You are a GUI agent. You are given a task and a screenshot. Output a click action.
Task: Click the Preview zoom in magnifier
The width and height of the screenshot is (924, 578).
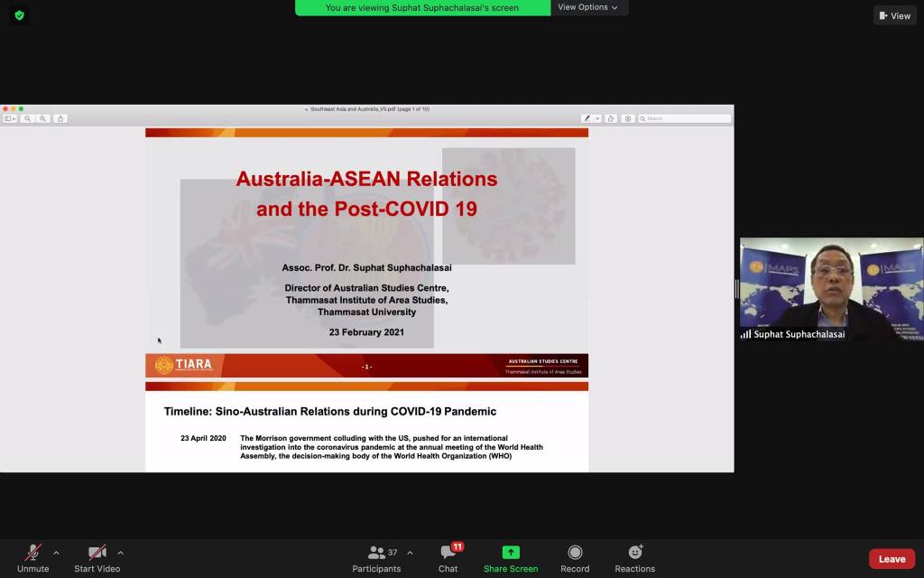42,118
